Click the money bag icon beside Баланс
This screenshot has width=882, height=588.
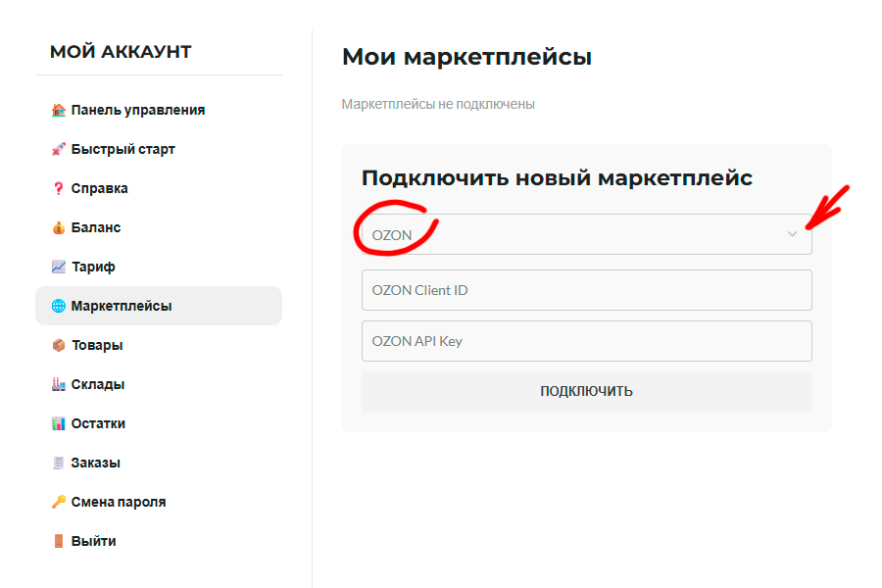[x=59, y=227]
